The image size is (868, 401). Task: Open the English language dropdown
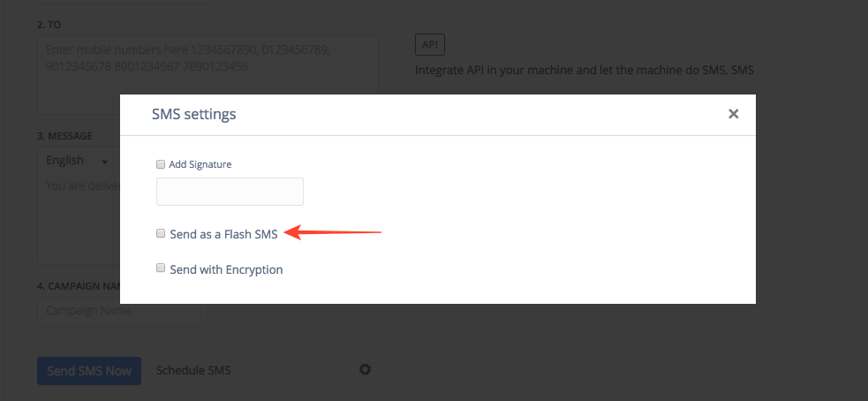tap(76, 161)
